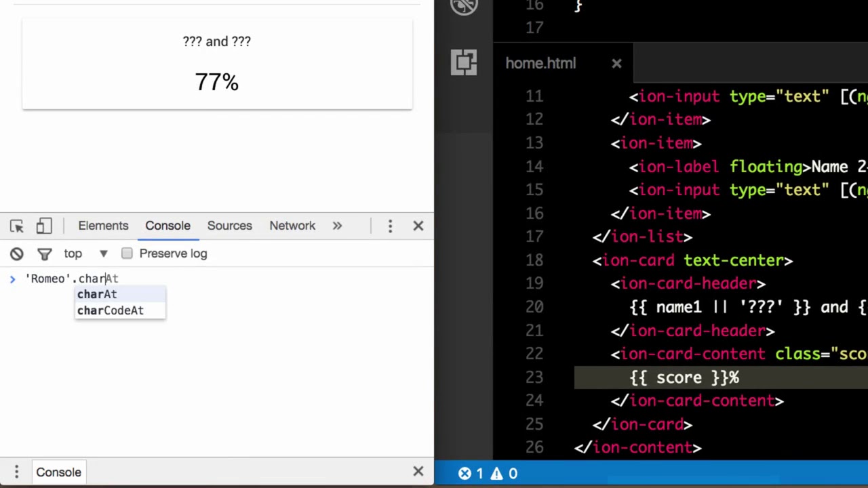This screenshot has width=868, height=488.
Task: Toggle the device toolbar icon
Action: [44, 226]
